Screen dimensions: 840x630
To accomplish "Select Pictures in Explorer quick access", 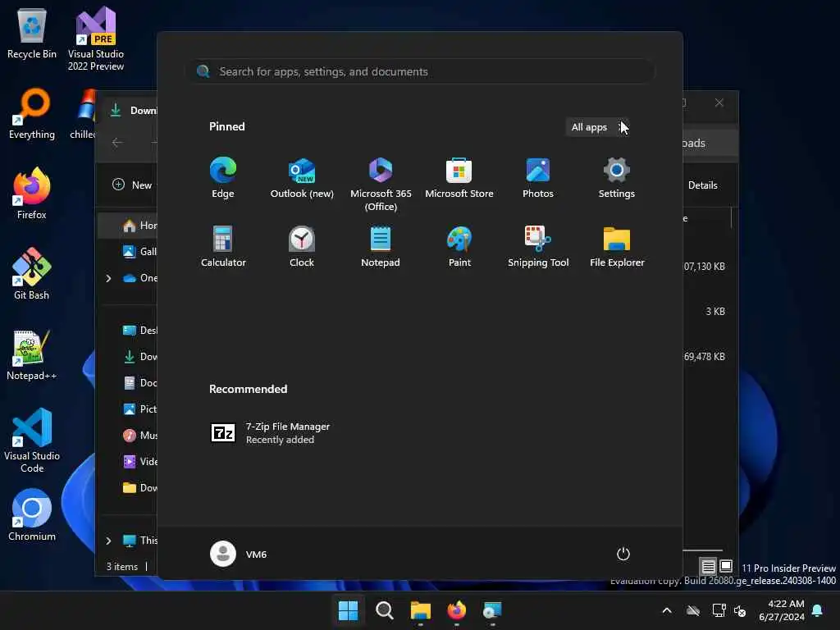I will tap(139, 409).
